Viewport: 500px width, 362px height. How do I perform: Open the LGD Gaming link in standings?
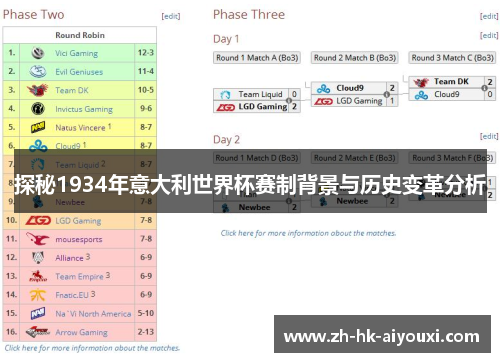point(78,221)
